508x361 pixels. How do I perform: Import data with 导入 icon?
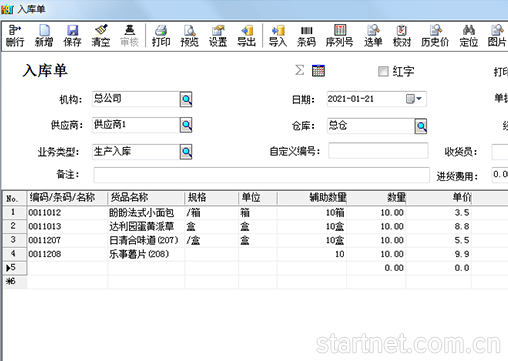click(278, 36)
